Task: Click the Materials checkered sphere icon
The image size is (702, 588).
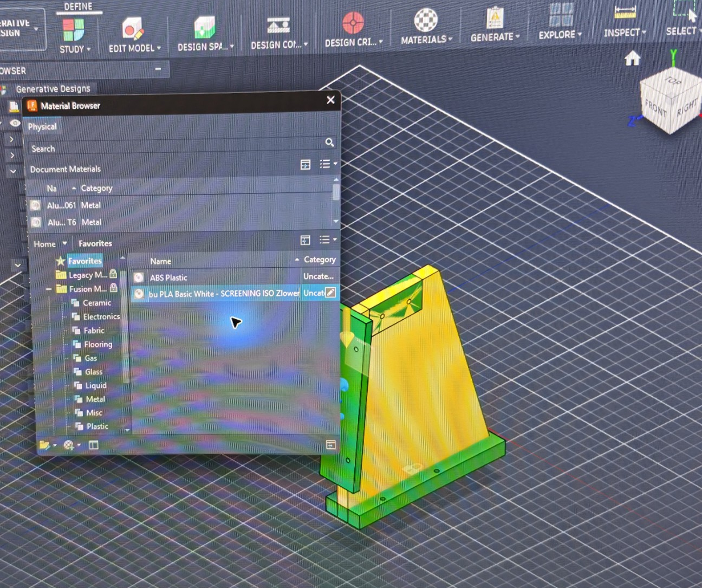Action: 426,21
